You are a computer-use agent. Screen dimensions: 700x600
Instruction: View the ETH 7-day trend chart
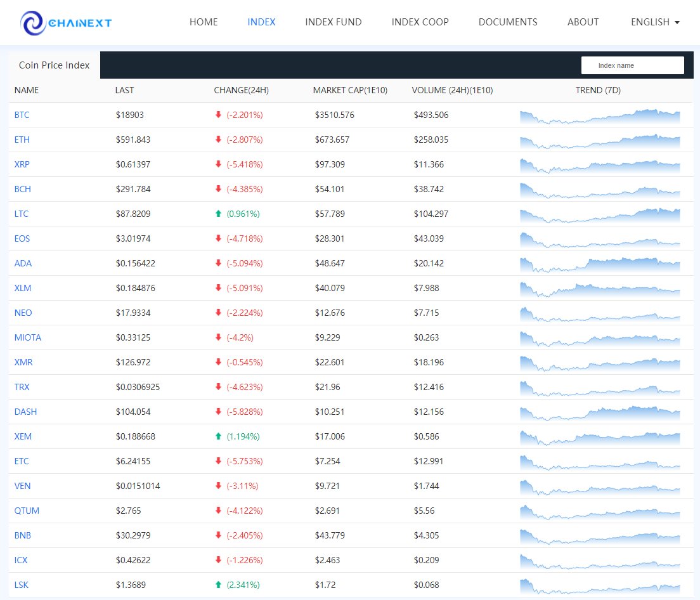click(x=600, y=141)
